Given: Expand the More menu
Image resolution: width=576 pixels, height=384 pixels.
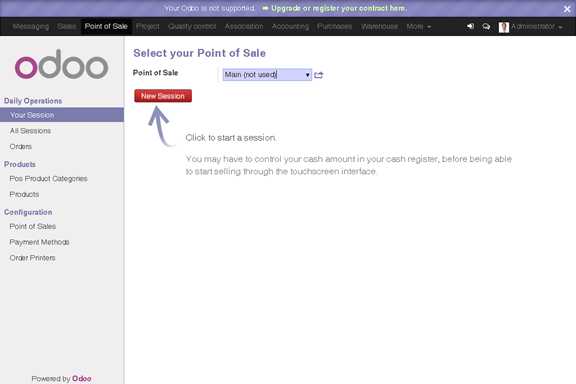Looking at the screenshot, I should [x=418, y=26].
